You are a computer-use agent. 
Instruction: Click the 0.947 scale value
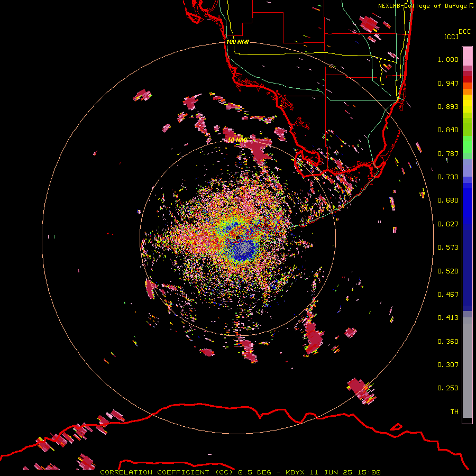(x=448, y=83)
